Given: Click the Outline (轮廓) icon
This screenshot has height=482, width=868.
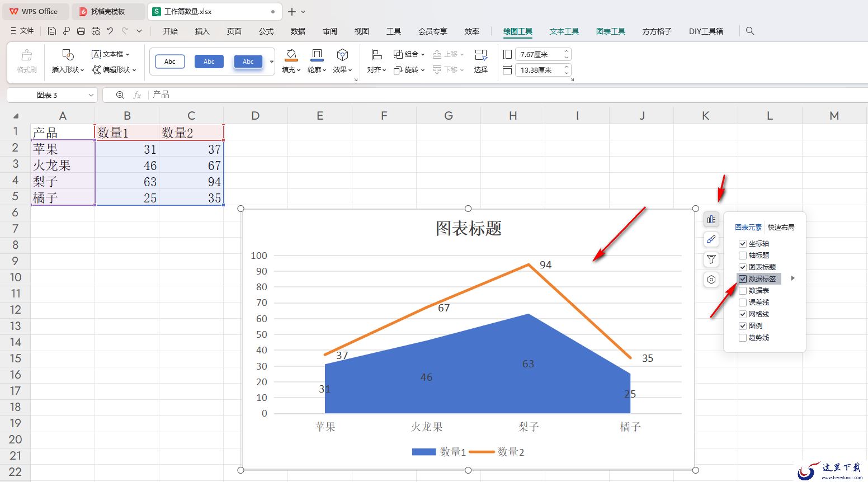Looking at the screenshot, I should (317, 55).
